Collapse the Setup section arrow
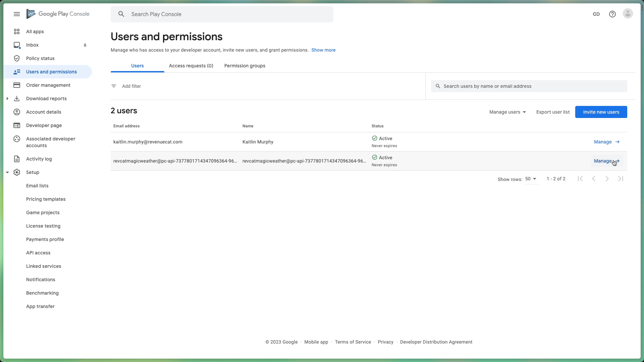This screenshot has width=644, height=362. [x=7, y=172]
